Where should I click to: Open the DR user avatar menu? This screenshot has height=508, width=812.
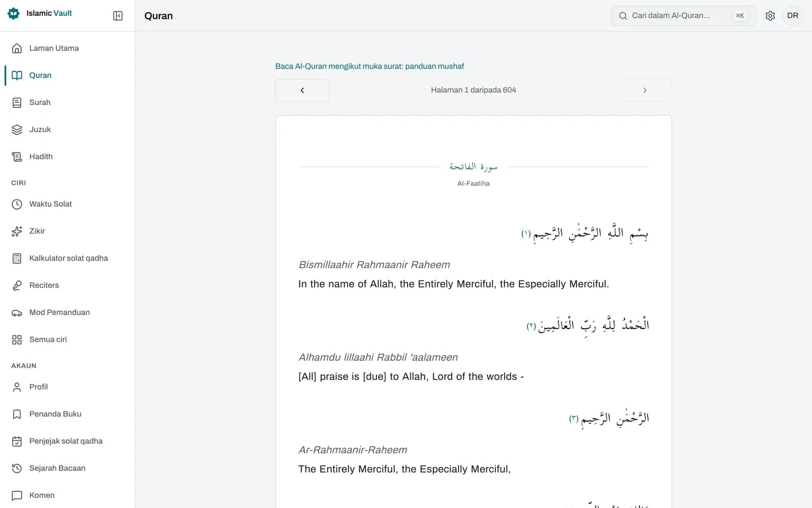pos(792,16)
